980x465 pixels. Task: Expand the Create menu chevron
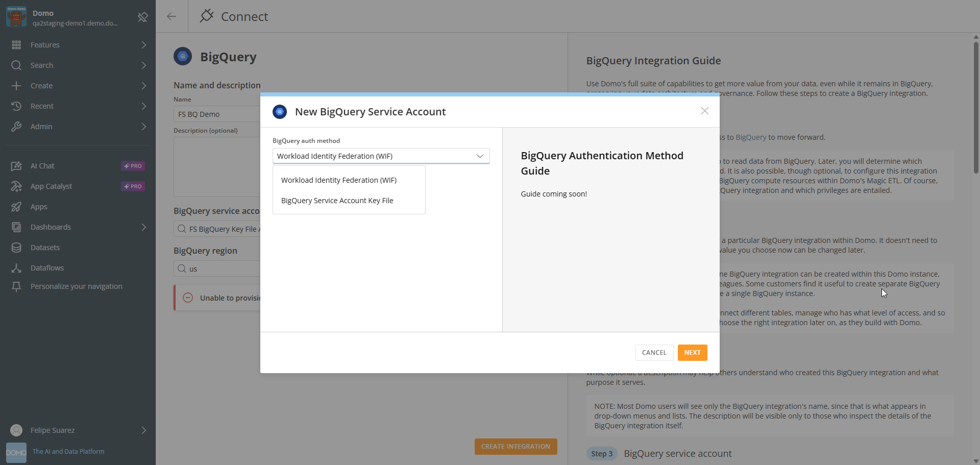pyautogui.click(x=144, y=86)
